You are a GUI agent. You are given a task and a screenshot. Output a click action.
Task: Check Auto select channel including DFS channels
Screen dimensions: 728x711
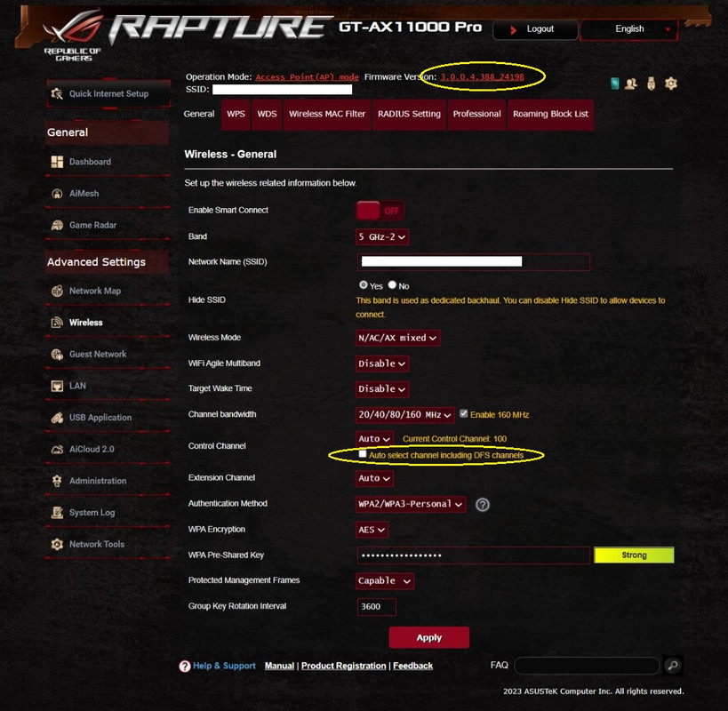[x=363, y=454]
